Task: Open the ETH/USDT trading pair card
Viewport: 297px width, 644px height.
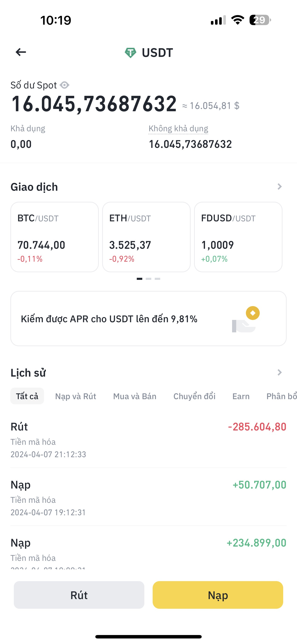Action: coord(146,237)
